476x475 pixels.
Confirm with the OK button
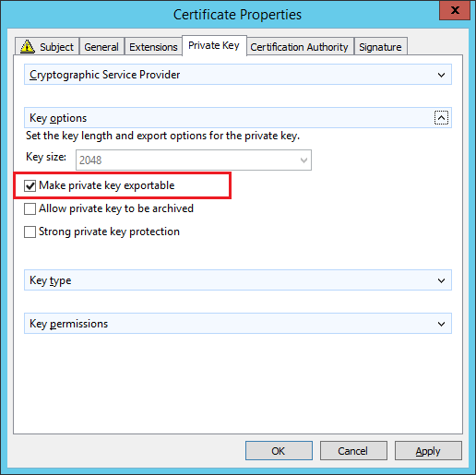(x=279, y=451)
